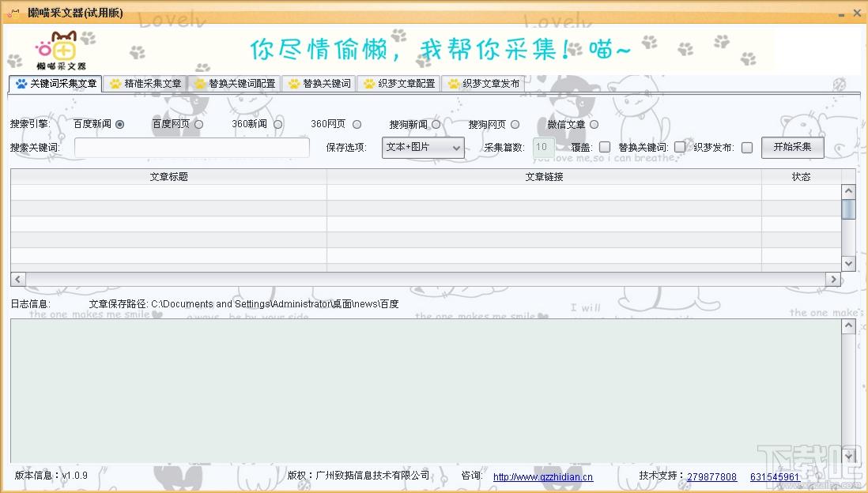Focus the 搜索关键词 input field

tap(192, 148)
